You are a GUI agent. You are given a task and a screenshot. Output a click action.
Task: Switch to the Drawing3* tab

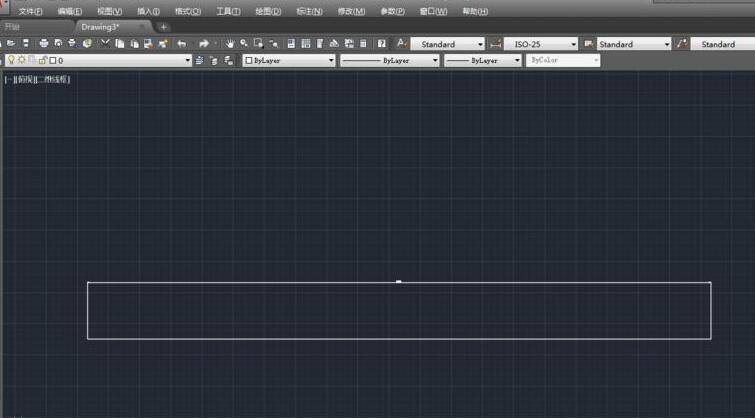click(x=101, y=27)
